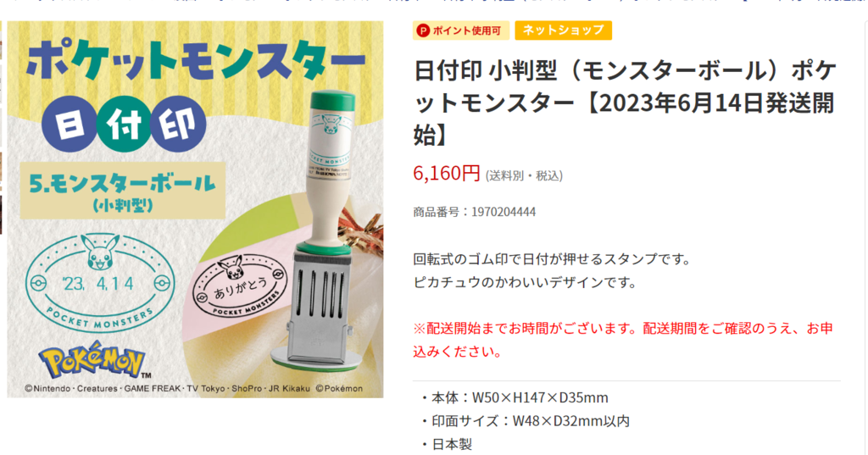Screen dimensions: 868x455
Task: Click the 5.モンスターボール (小判型) label box
Action: pyautogui.click(x=123, y=191)
